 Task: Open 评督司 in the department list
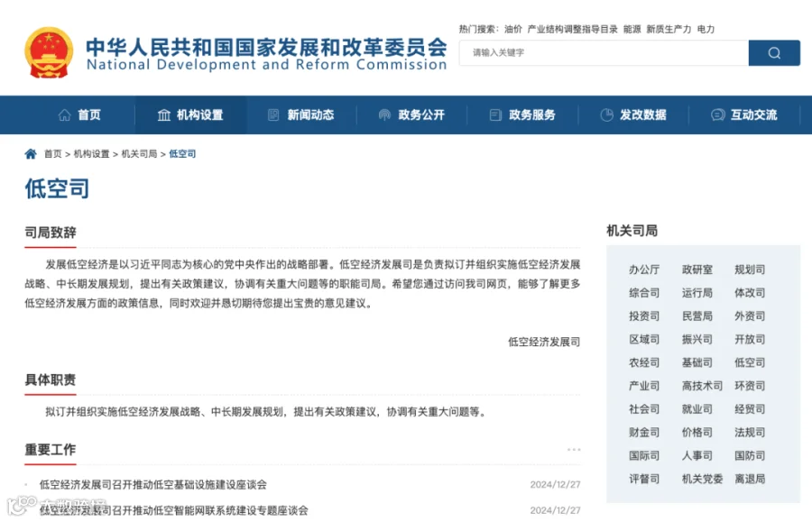pyautogui.click(x=644, y=479)
